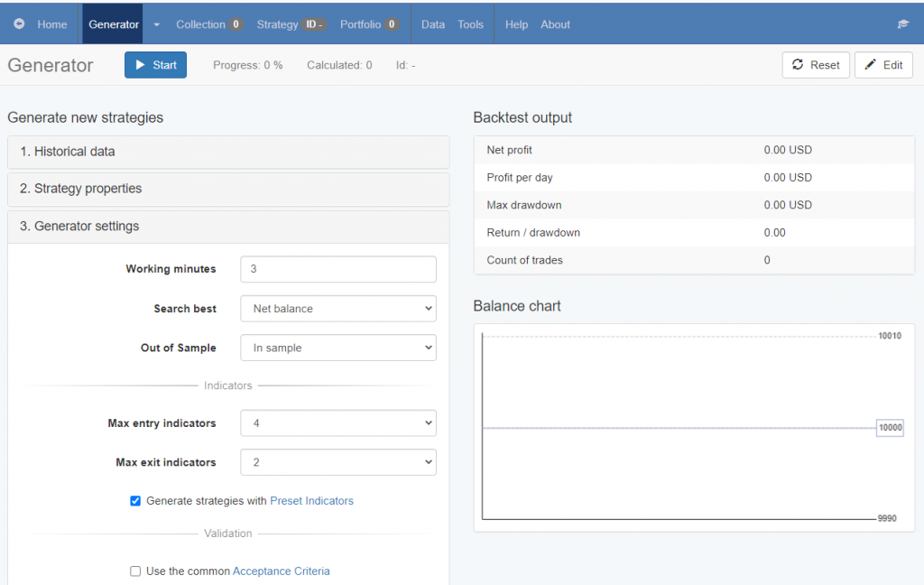Click the Edit button with pencil icon

coord(883,65)
